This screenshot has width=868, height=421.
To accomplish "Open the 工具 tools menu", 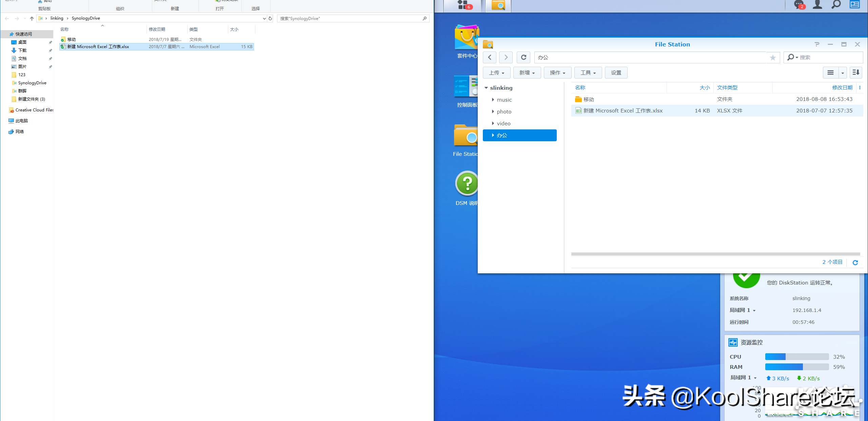I will point(588,73).
